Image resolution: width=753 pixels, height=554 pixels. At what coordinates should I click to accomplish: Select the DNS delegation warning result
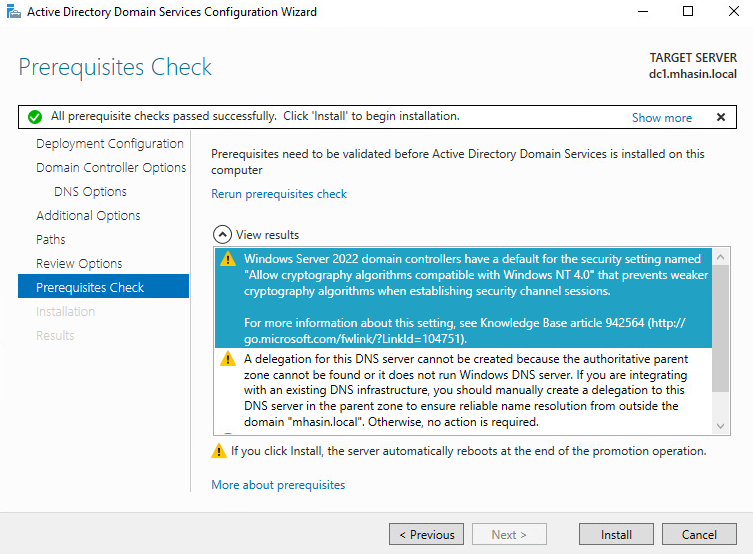tap(463, 390)
